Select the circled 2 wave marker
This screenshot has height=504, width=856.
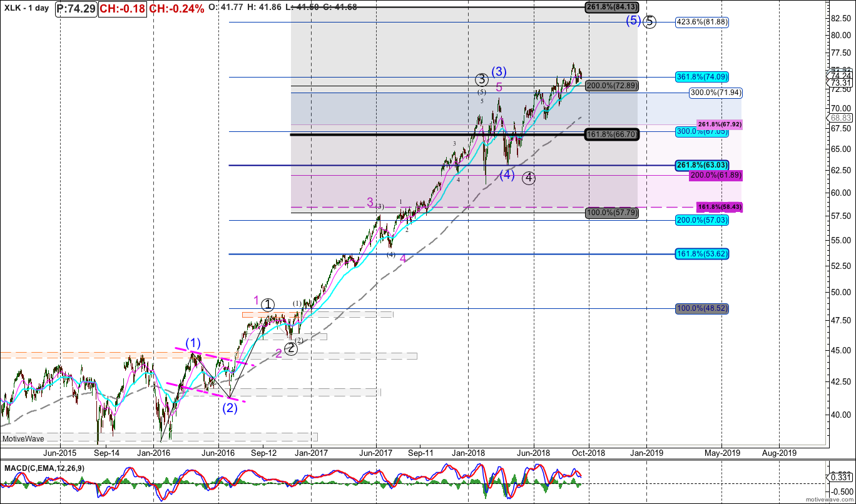(x=290, y=349)
